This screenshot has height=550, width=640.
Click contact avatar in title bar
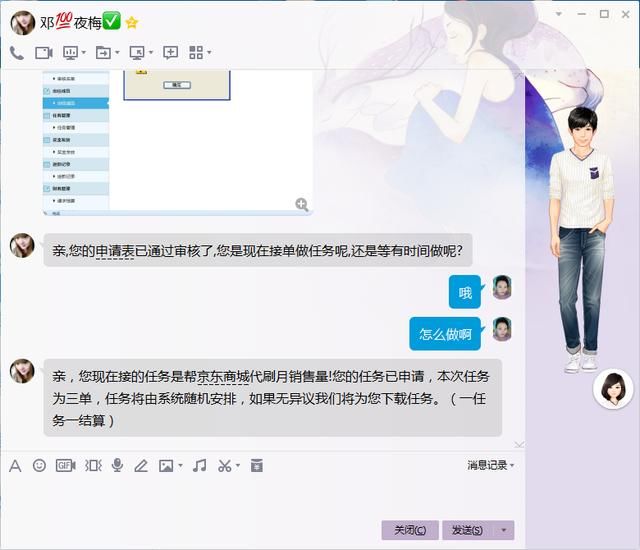coord(22,23)
